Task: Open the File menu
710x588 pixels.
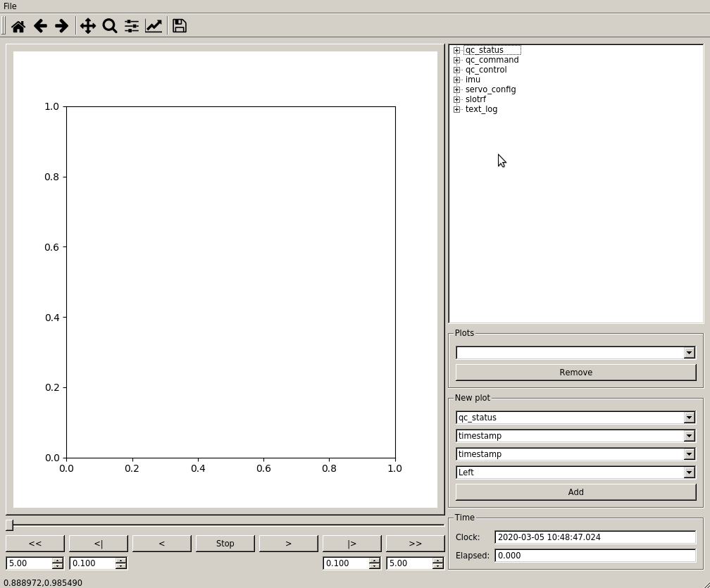Action: pyautogui.click(x=10, y=6)
